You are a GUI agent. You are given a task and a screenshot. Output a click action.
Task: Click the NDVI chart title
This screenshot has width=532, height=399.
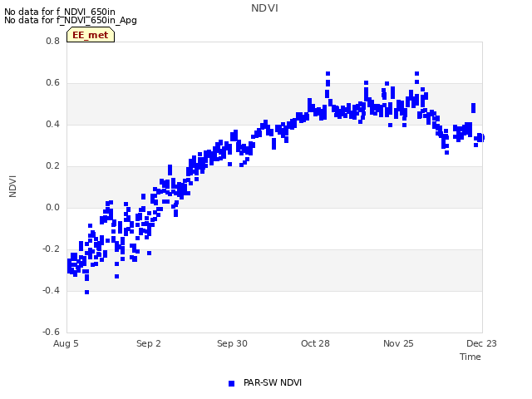tap(264, 8)
